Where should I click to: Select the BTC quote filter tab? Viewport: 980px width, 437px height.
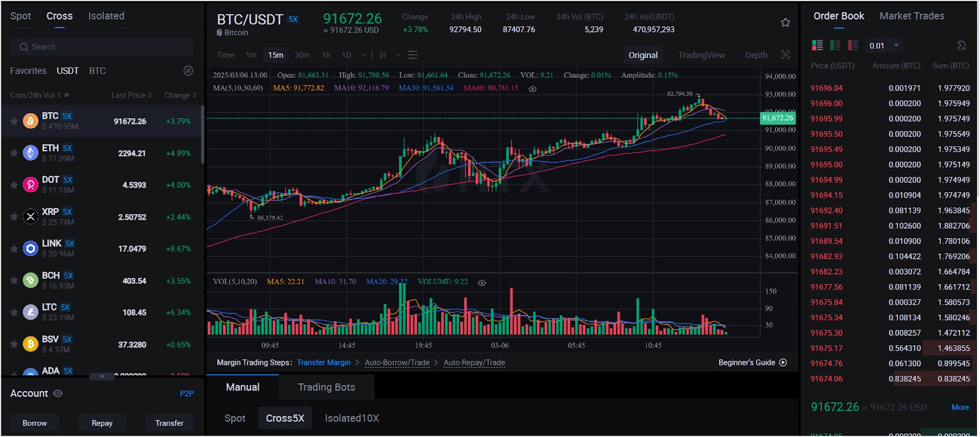coord(97,71)
